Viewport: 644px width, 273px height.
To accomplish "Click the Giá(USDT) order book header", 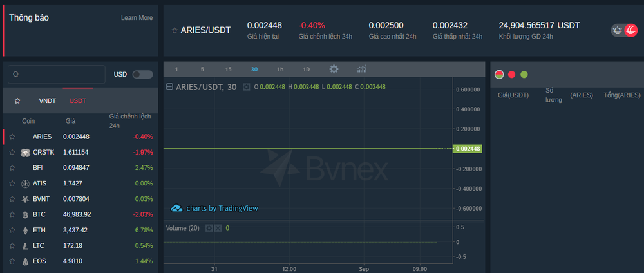I will click(513, 95).
